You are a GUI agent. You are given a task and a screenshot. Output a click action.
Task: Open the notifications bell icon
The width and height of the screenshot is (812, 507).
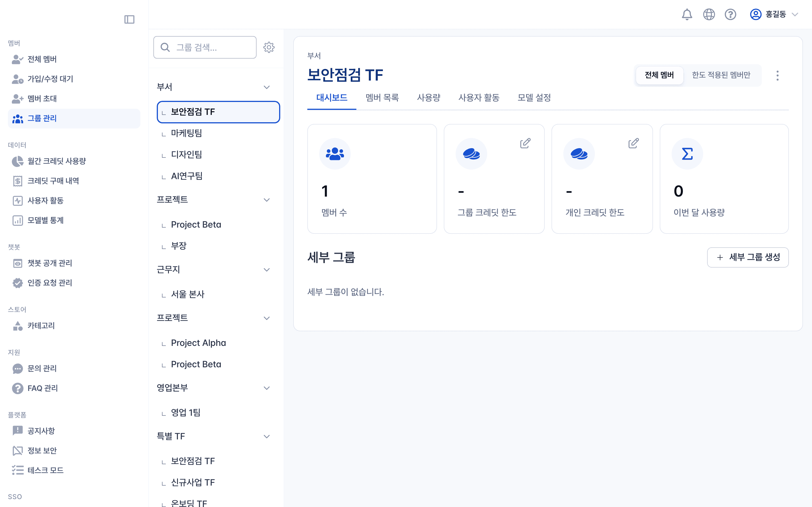coord(687,14)
